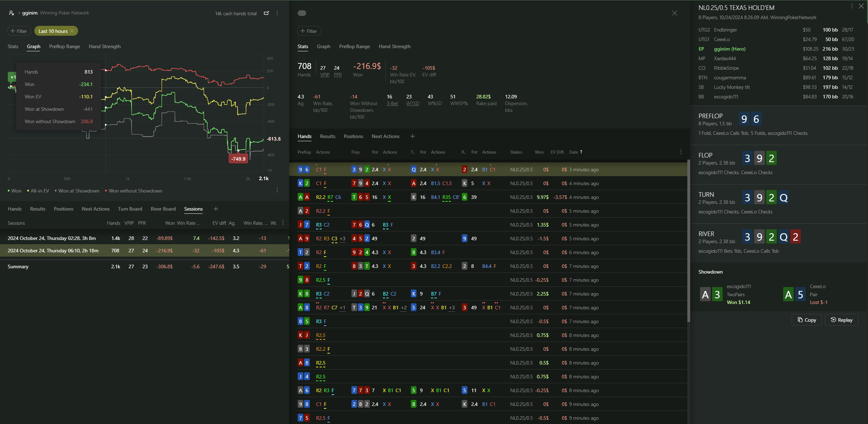868x424 pixels.
Task: Click the -749.9 graph value marker
Action: click(238, 159)
